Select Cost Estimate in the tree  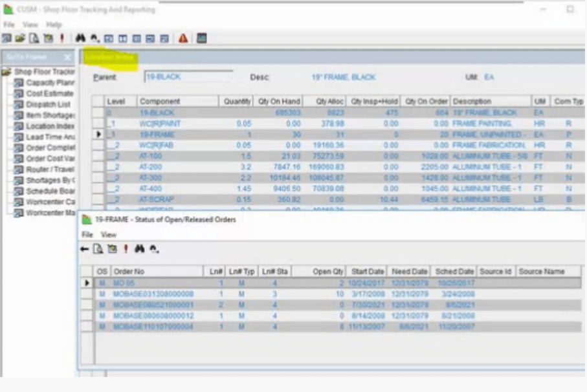pos(50,94)
